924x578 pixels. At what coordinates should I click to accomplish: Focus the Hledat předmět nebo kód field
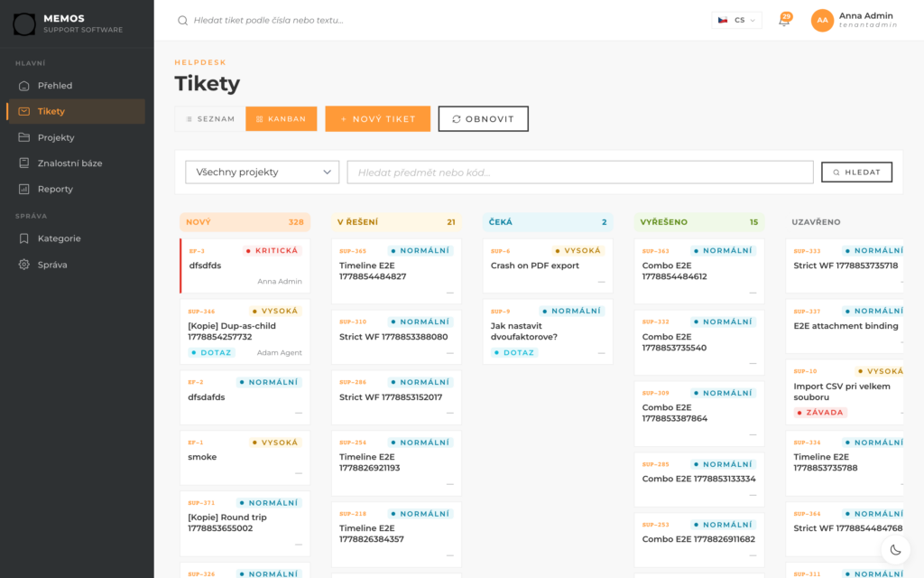click(580, 172)
